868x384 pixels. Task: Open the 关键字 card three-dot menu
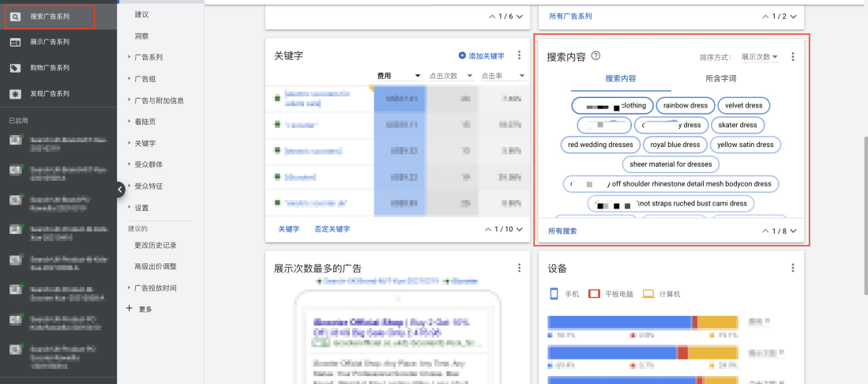(x=519, y=55)
